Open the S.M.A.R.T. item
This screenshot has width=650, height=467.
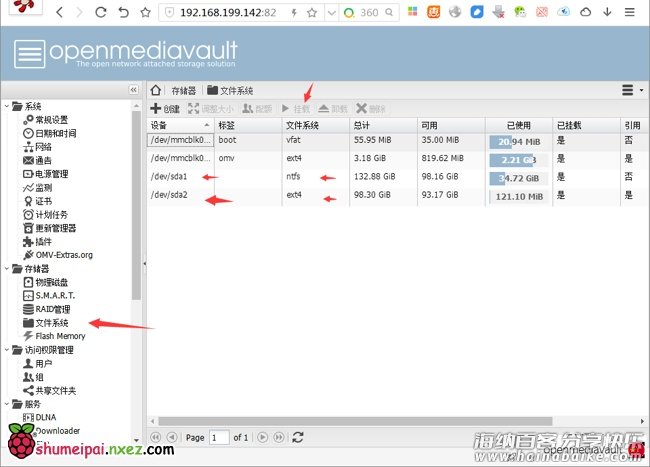point(49,295)
